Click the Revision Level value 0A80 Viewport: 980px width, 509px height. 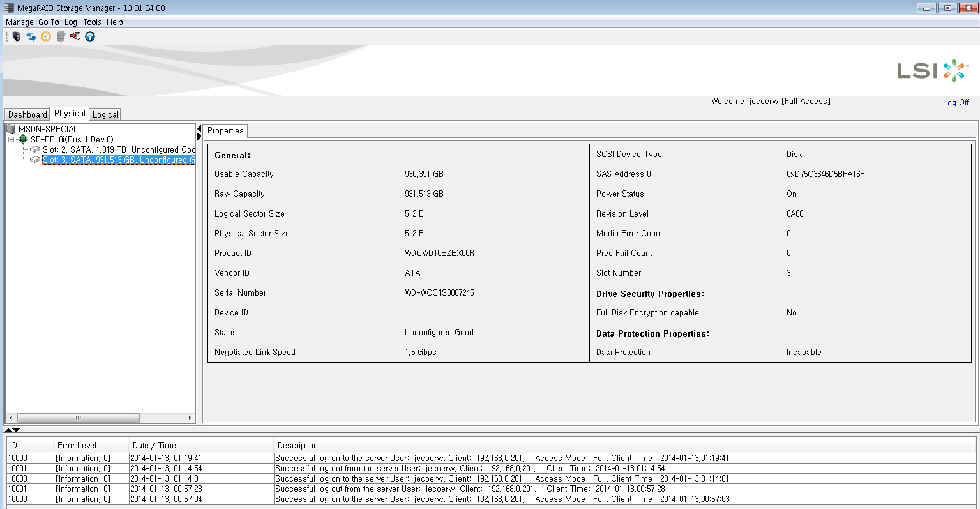point(795,213)
